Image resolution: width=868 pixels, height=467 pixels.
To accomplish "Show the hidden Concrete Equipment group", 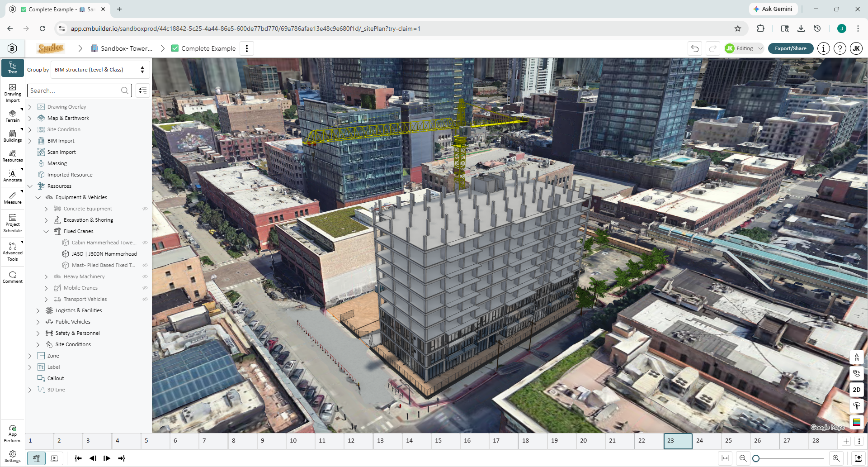I will point(145,209).
